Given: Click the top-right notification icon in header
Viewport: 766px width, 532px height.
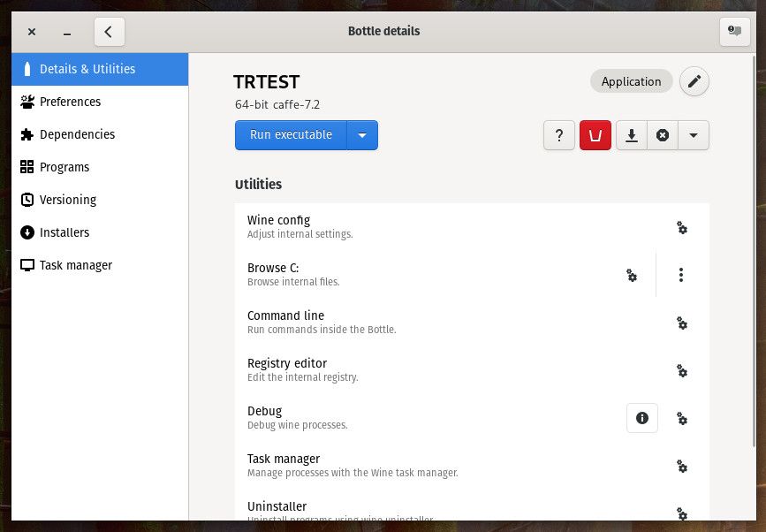Looking at the screenshot, I should (x=734, y=32).
